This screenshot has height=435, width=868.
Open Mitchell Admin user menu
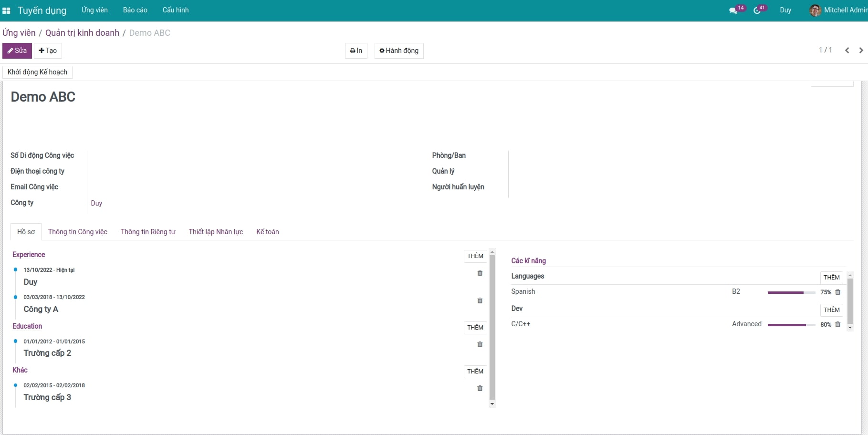pos(839,10)
